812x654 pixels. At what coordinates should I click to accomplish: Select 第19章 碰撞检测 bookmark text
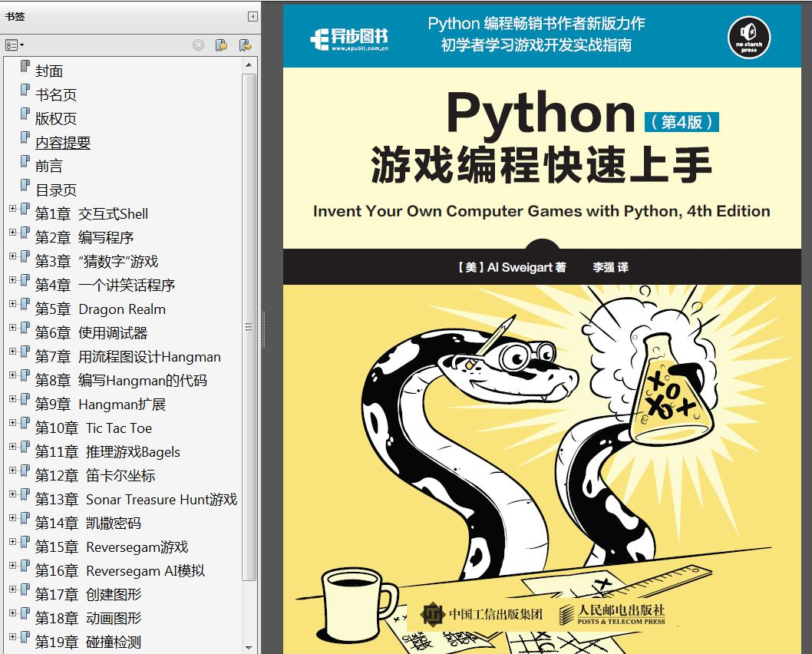tap(88, 642)
